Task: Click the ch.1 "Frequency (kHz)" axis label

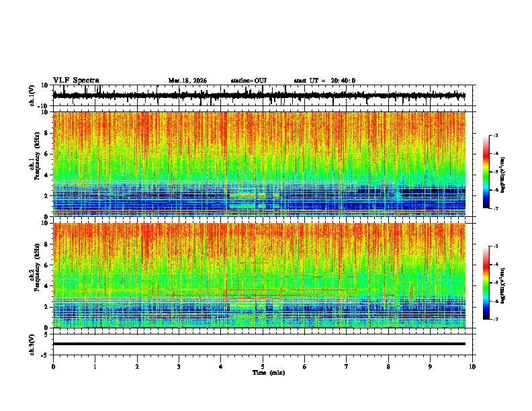Action: click(x=37, y=156)
